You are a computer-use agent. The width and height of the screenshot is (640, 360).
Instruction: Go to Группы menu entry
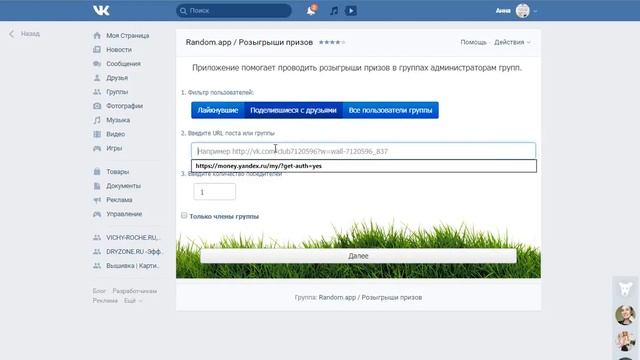(117, 92)
